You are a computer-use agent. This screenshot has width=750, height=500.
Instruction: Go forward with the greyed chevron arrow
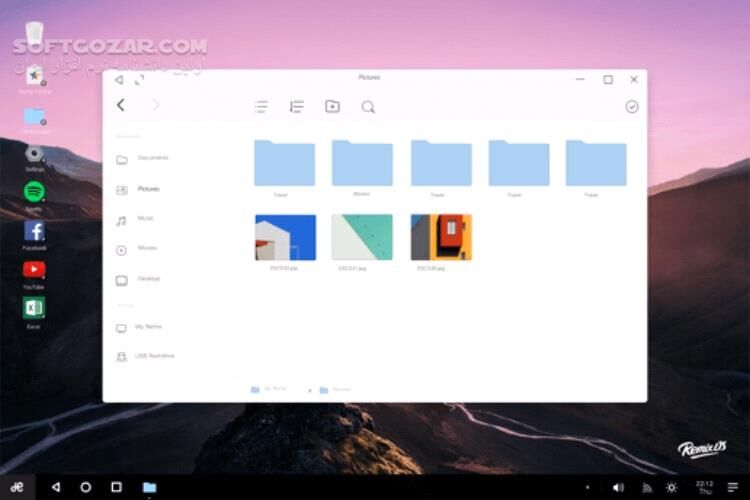click(x=155, y=105)
